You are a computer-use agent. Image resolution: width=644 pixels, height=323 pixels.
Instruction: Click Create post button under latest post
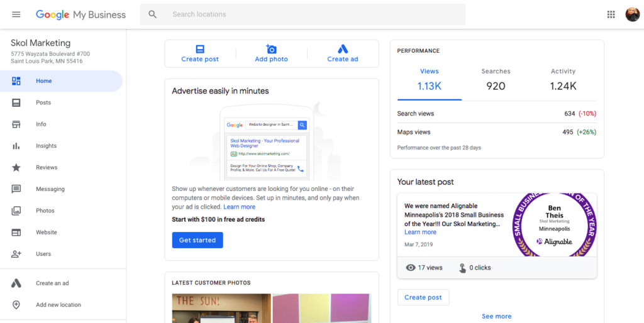click(423, 297)
